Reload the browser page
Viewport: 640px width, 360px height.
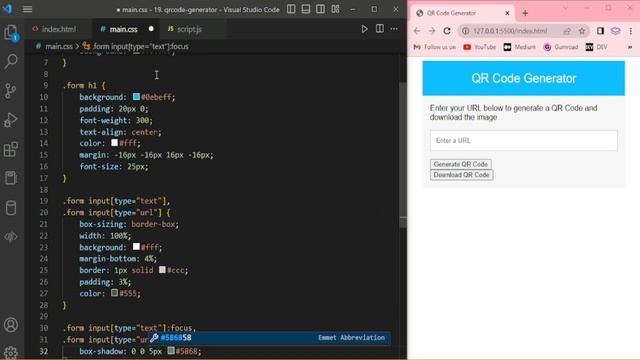click(x=447, y=31)
